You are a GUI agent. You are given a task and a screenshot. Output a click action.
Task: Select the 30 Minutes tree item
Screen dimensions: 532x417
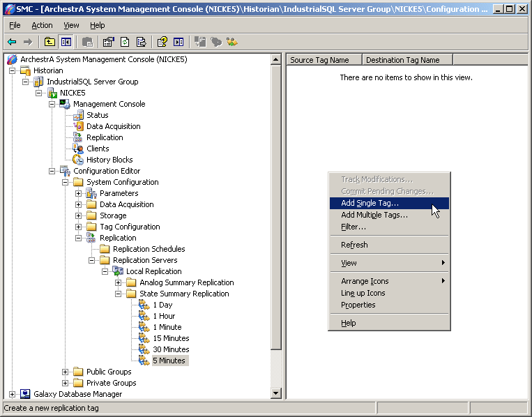(x=171, y=349)
